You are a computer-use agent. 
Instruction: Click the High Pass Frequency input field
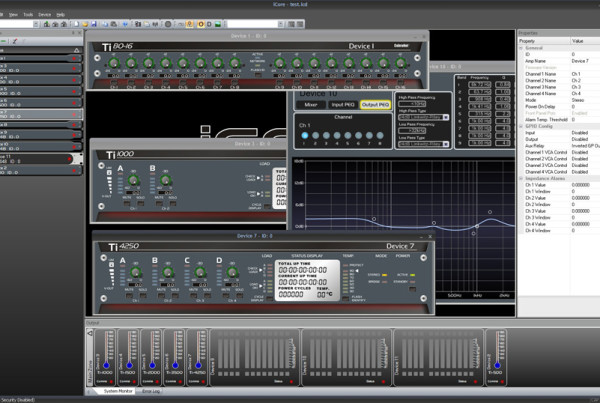(412, 104)
